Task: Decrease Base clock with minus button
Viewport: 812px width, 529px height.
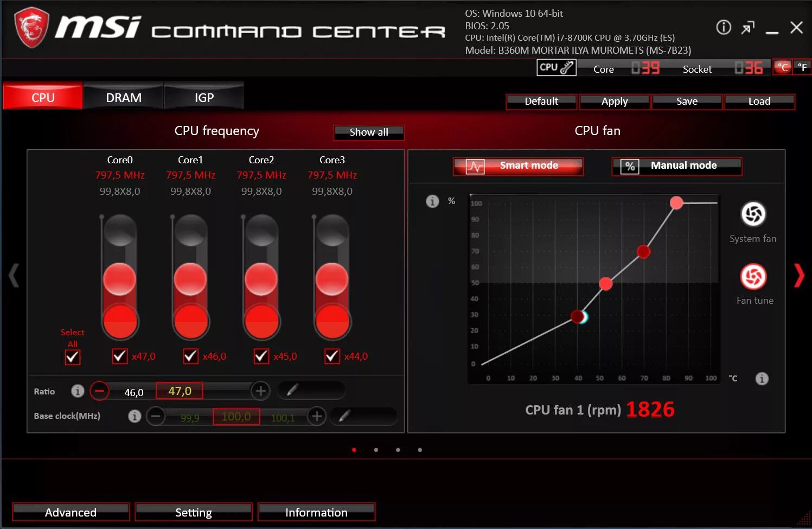Action: point(156,416)
